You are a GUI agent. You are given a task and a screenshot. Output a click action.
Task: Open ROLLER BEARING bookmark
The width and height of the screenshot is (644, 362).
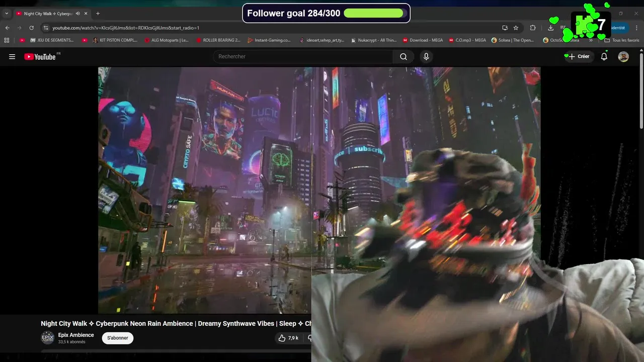[218, 40]
